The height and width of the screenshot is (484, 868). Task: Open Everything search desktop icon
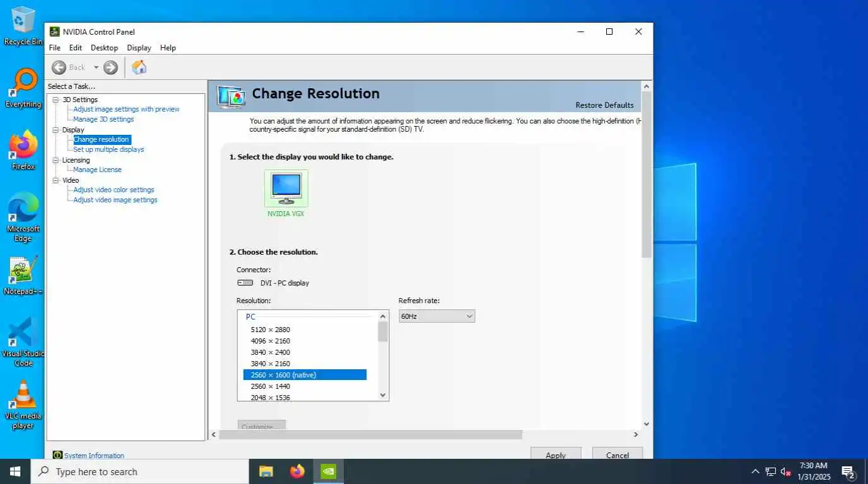point(23,89)
